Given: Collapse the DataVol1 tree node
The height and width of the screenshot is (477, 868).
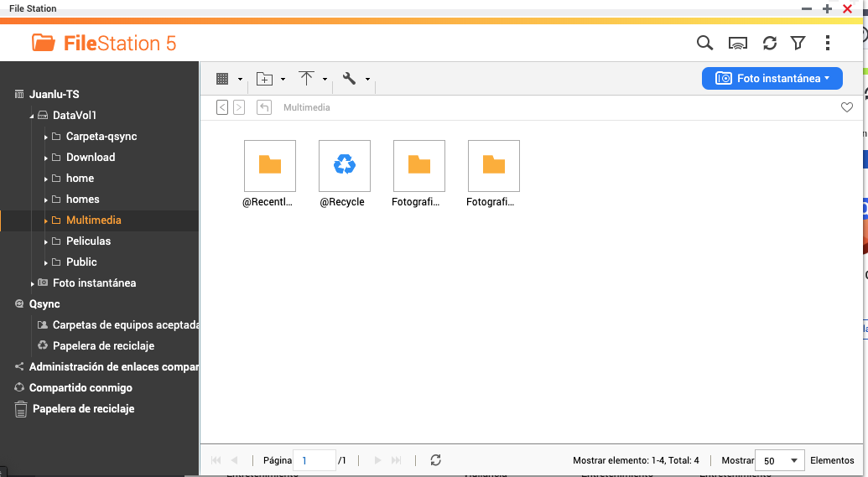Looking at the screenshot, I should [32, 116].
